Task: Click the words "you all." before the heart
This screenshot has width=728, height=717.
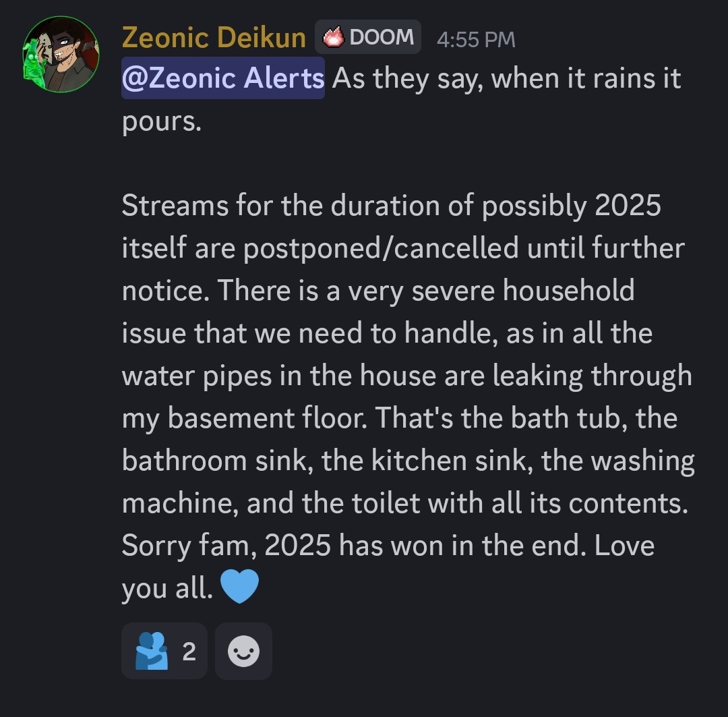Action: (165, 589)
